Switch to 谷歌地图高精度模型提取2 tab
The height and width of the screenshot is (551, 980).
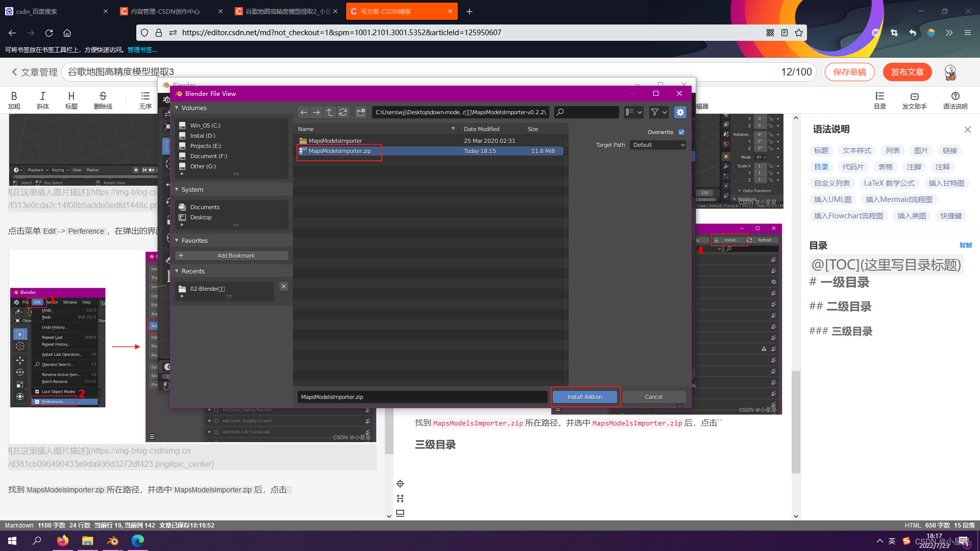[x=286, y=11]
